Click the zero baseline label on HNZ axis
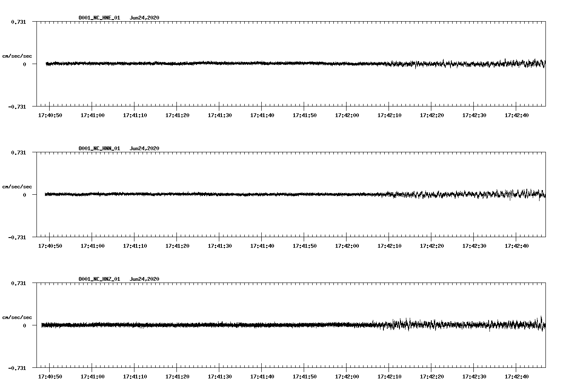The height and width of the screenshot is (392, 576). click(x=25, y=325)
